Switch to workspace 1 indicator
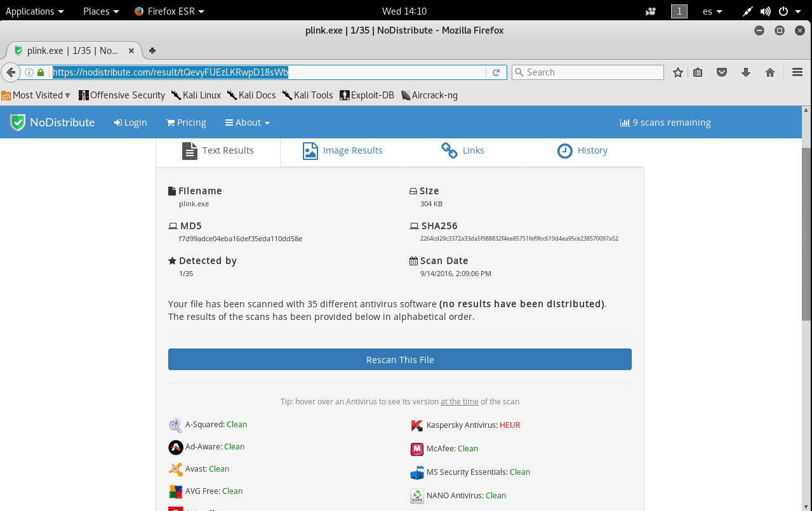This screenshot has height=511, width=812. (679, 11)
